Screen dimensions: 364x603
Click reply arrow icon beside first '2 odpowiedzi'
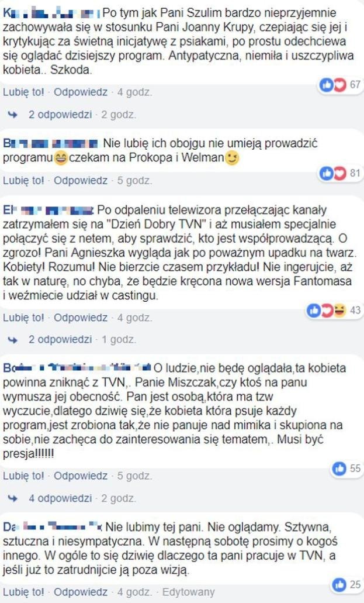pyautogui.click(x=13, y=115)
